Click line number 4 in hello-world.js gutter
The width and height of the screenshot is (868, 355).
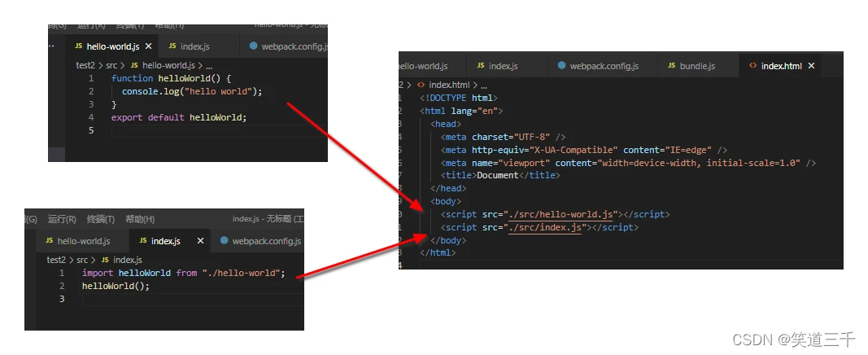[90, 117]
